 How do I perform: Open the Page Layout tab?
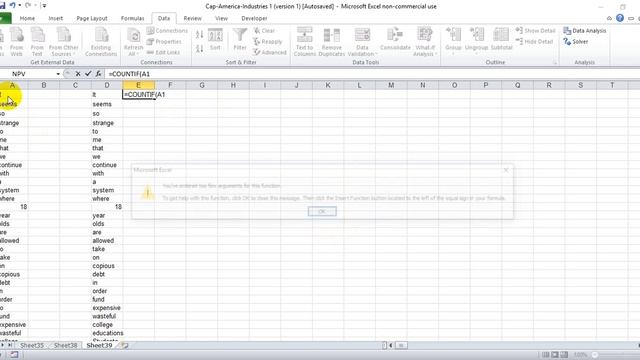92,18
